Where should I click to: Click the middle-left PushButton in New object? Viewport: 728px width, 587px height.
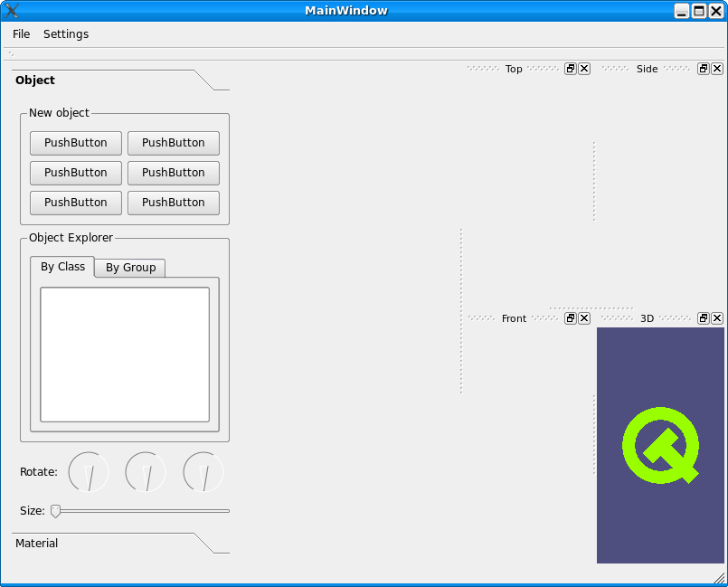(x=76, y=173)
